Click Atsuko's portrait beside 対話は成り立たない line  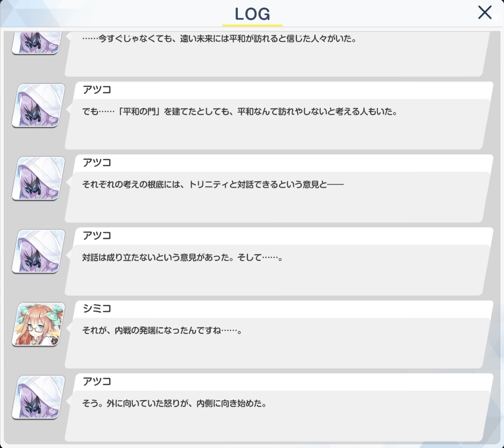click(39, 251)
